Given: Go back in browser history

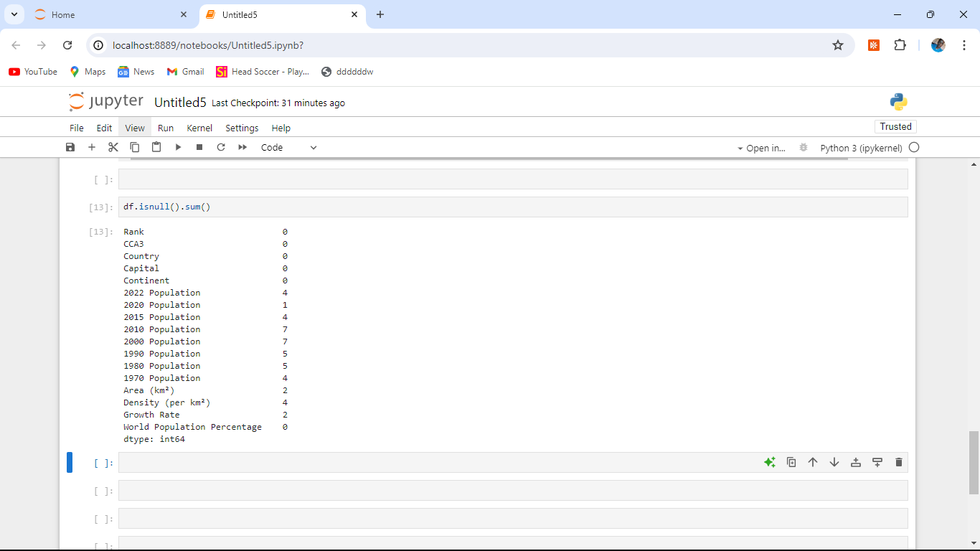Looking at the screenshot, I should pos(17,45).
